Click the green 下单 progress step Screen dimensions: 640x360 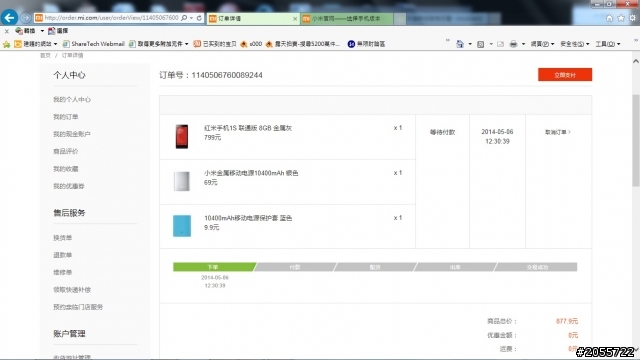tap(214, 267)
